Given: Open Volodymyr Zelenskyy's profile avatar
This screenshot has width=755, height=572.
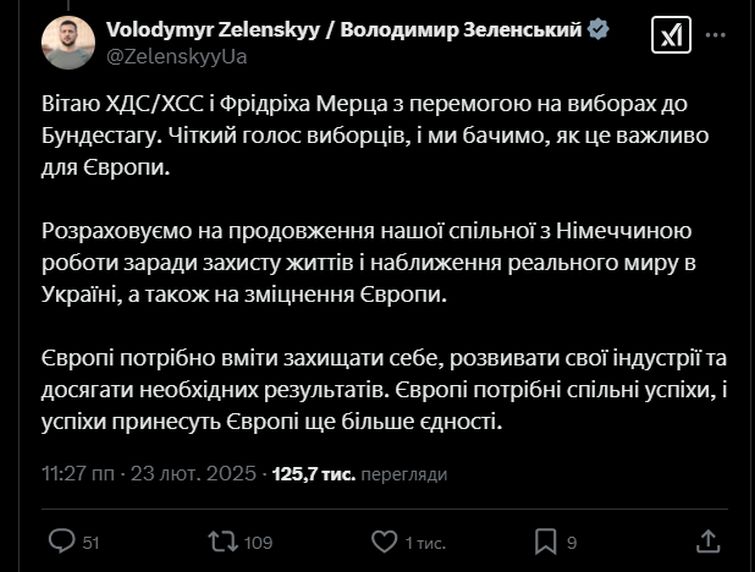Looking at the screenshot, I should 68,43.
